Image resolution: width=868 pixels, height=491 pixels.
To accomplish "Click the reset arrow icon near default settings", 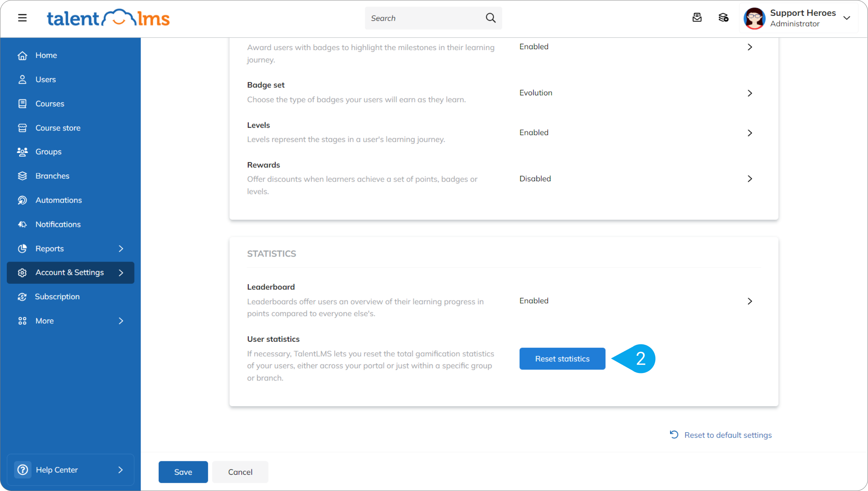I will coord(674,434).
